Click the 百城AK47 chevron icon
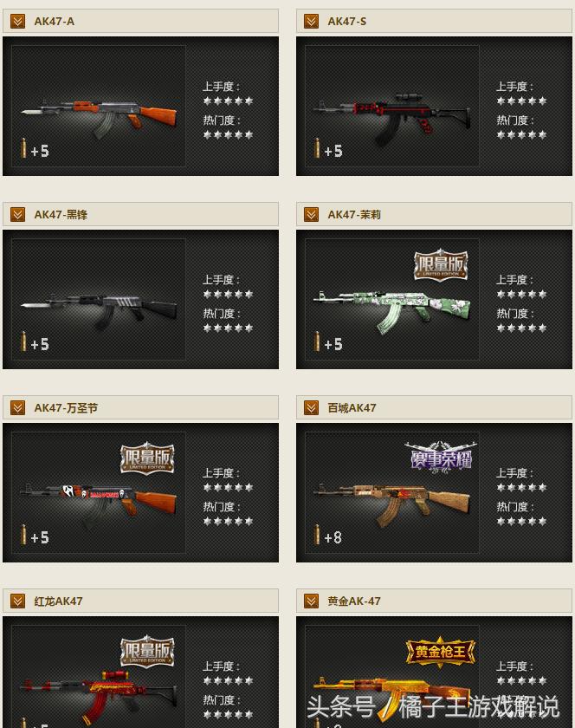Screen dimensions: 575x728 tap(311, 407)
